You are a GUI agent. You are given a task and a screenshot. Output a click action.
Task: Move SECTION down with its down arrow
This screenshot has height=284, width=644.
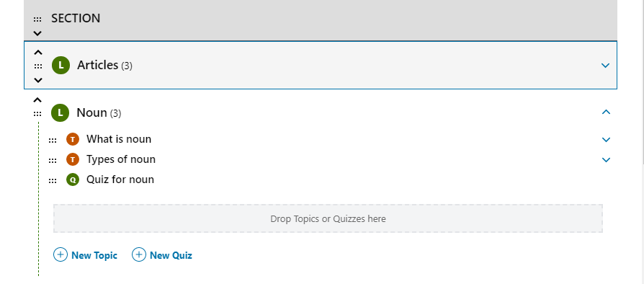pos(37,33)
